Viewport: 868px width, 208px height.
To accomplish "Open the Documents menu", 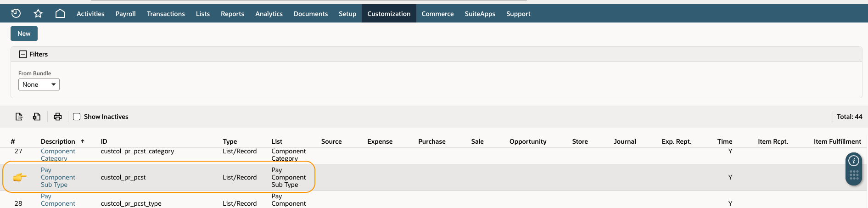I will pos(311,14).
